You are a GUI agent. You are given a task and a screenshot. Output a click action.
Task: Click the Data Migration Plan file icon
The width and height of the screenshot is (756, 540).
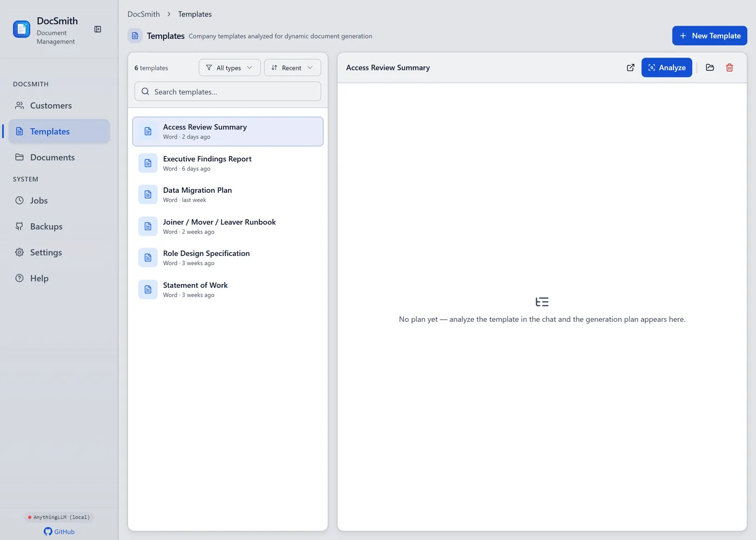[x=148, y=194]
